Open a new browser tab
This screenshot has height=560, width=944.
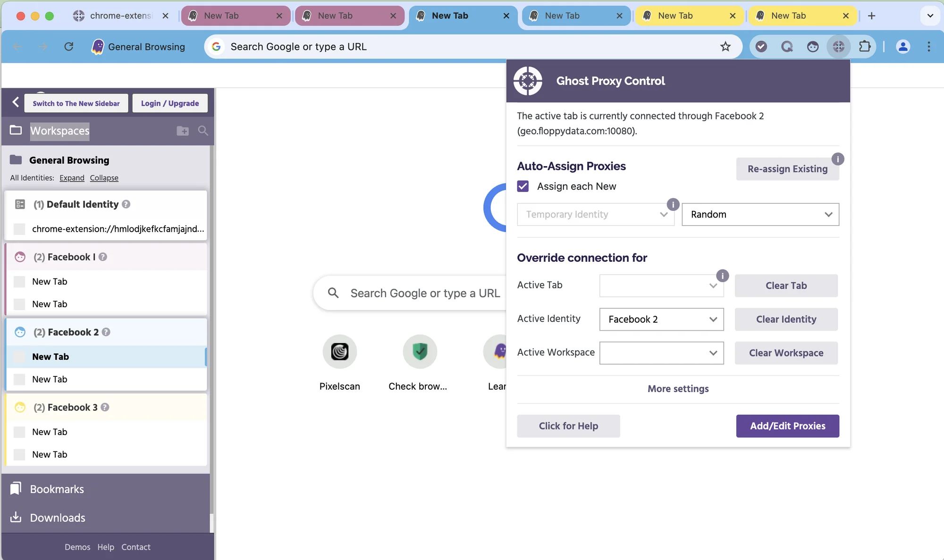click(x=872, y=16)
